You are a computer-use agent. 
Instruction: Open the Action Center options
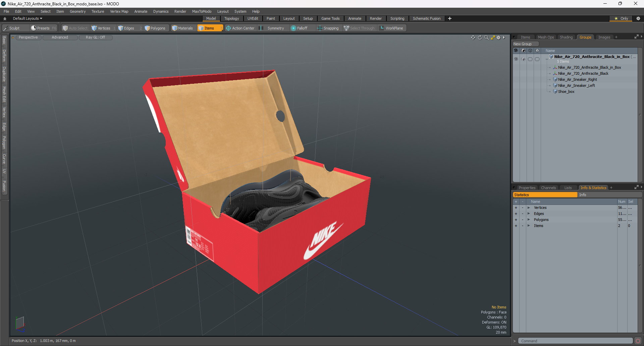click(x=240, y=28)
